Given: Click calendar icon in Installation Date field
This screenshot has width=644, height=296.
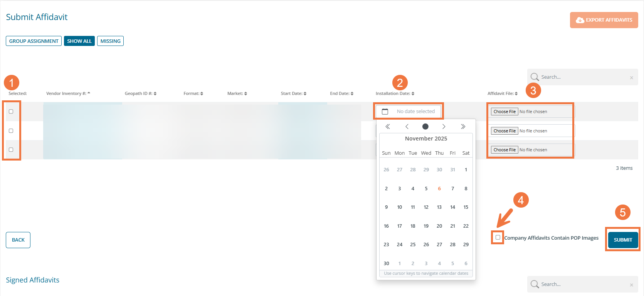Looking at the screenshot, I should tap(385, 112).
